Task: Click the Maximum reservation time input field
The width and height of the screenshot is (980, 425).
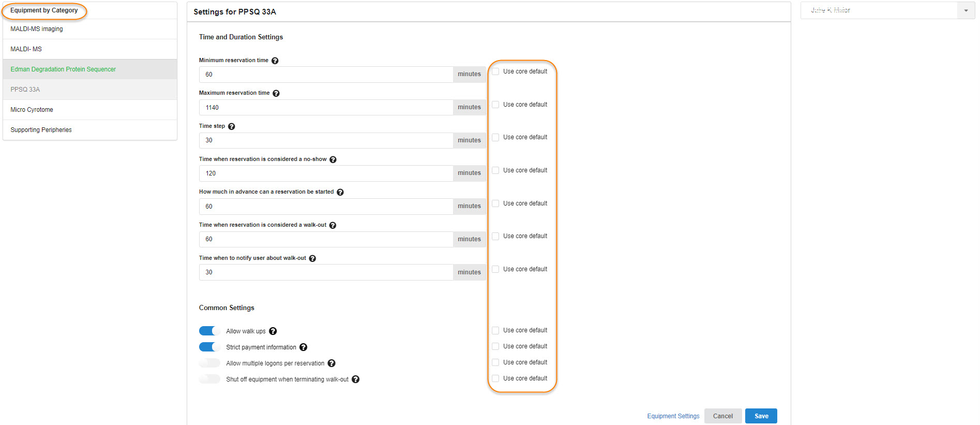Action: (326, 108)
